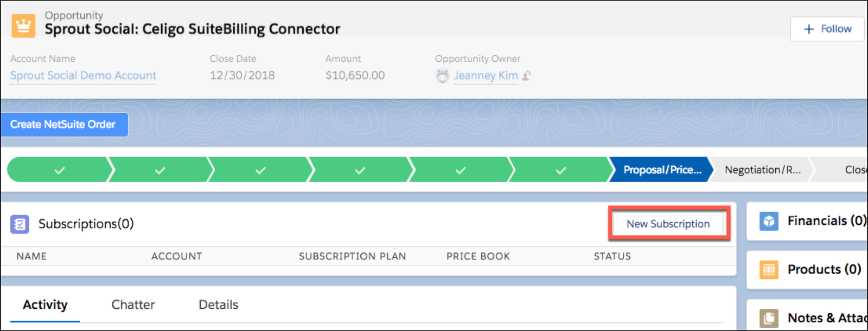Click the first completed stage checkmark
The height and width of the screenshot is (331, 868).
pyautogui.click(x=60, y=170)
